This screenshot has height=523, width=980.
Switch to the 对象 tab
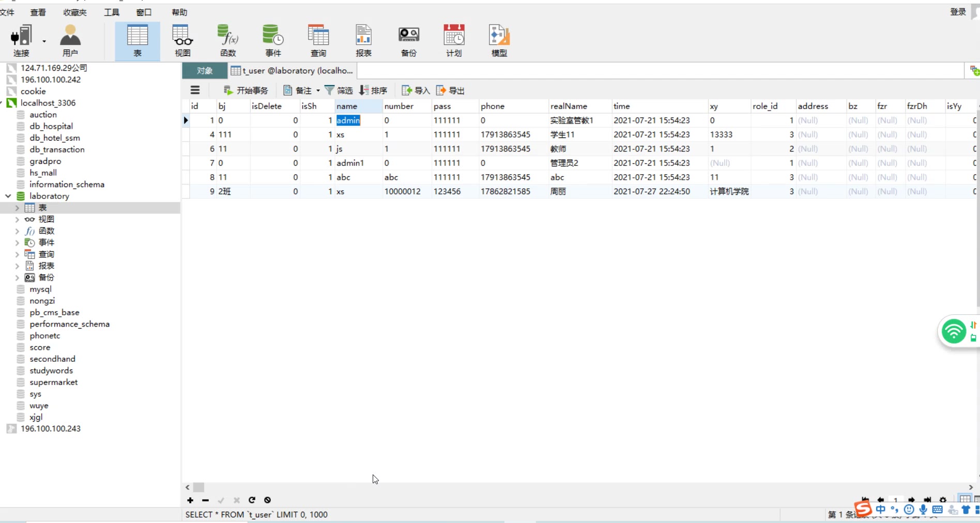pyautogui.click(x=205, y=71)
